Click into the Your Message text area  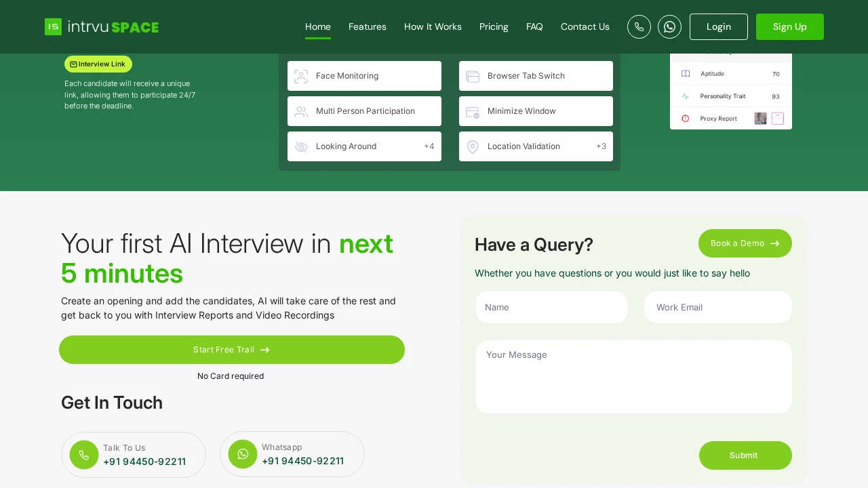click(633, 377)
